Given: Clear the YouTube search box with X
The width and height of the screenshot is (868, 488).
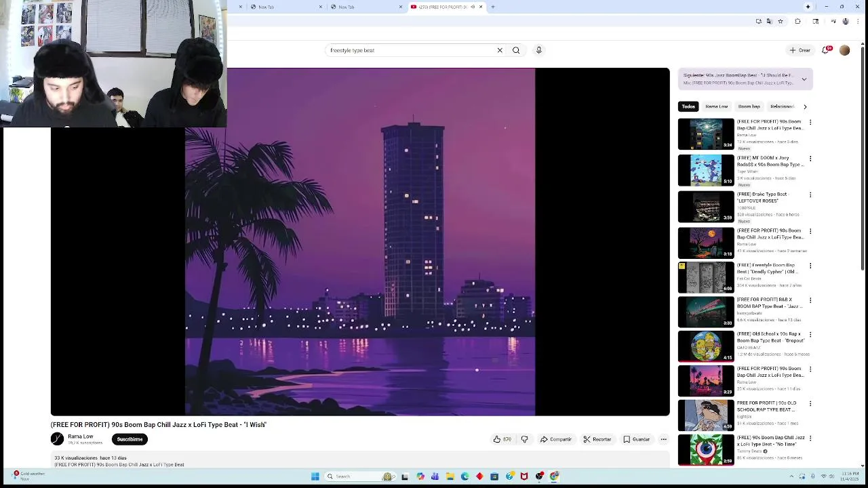Looking at the screenshot, I should 500,50.
